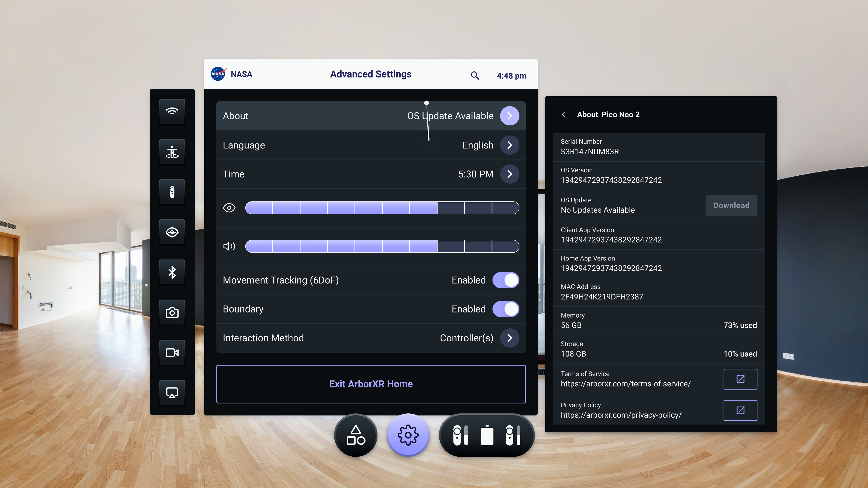Disable Movement Tracking (6DoF) toggle
Viewport: 868px width, 488px height.
(x=505, y=280)
